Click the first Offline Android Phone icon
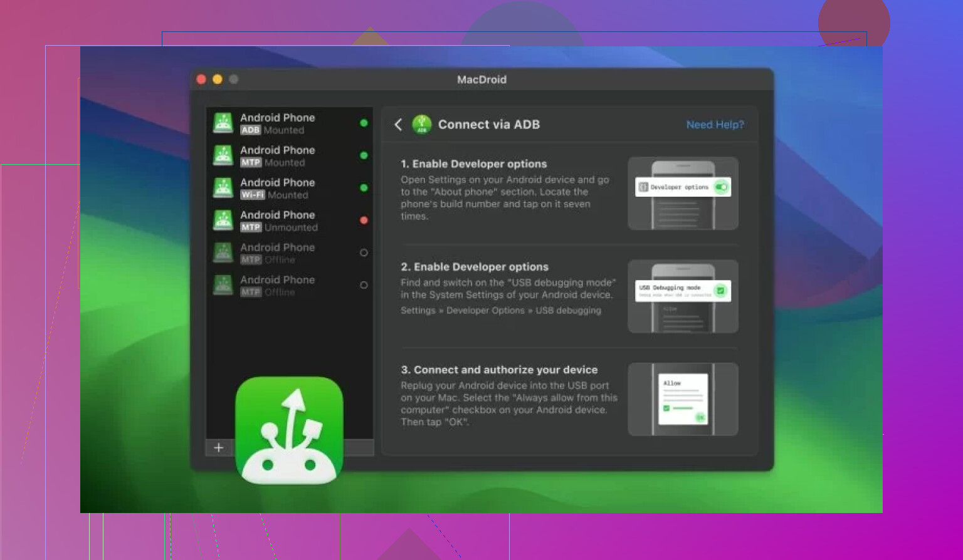The image size is (963, 560). click(223, 253)
